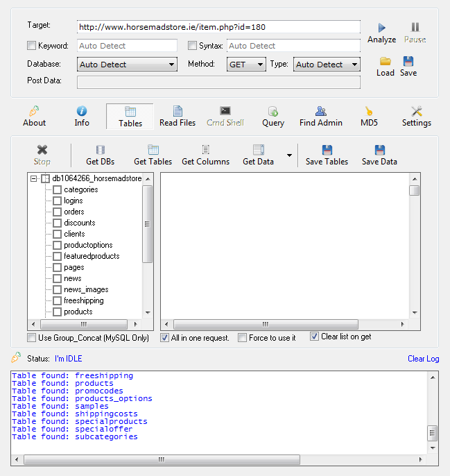This screenshot has height=476, width=450.
Task: Click the Save Data icon
Action: pyautogui.click(x=379, y=150)
